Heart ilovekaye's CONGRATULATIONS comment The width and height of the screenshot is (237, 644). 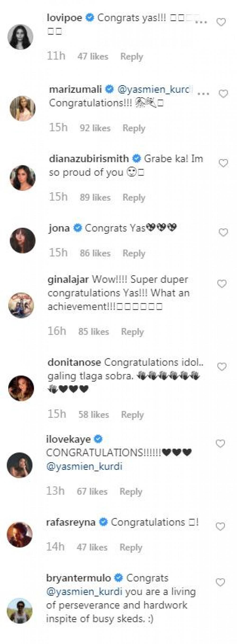(220, 443)
